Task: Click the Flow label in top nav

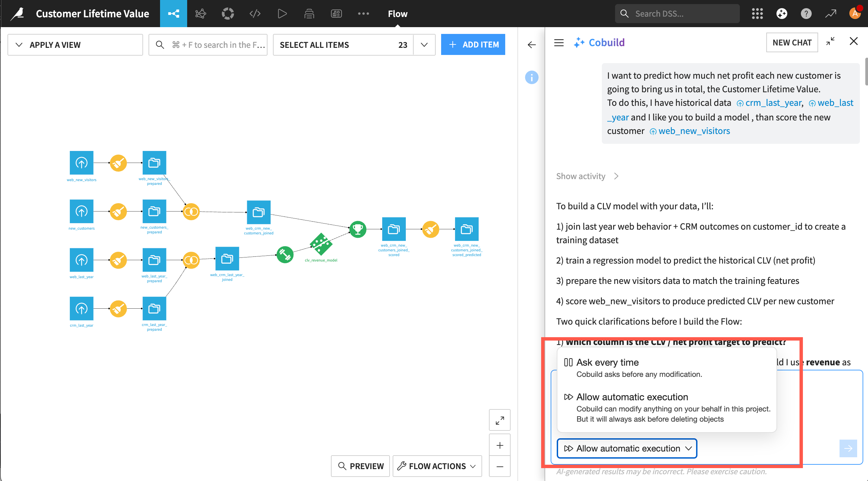Action: point(397,14)
